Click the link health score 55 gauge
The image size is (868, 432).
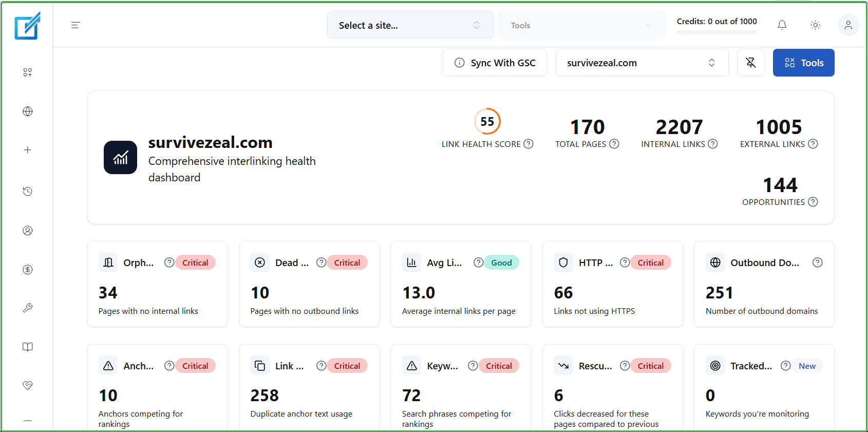point(487,121)
